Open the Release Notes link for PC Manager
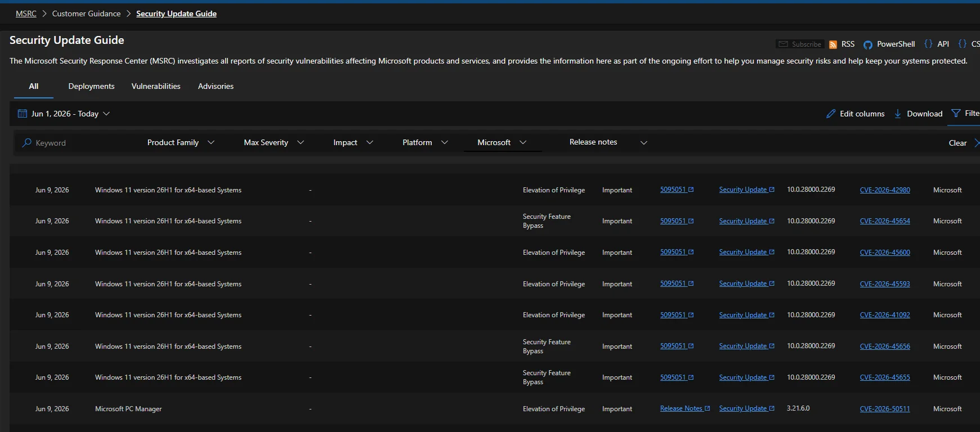The width and height of the screenshot is (980, 432). (x=681, y=408)
